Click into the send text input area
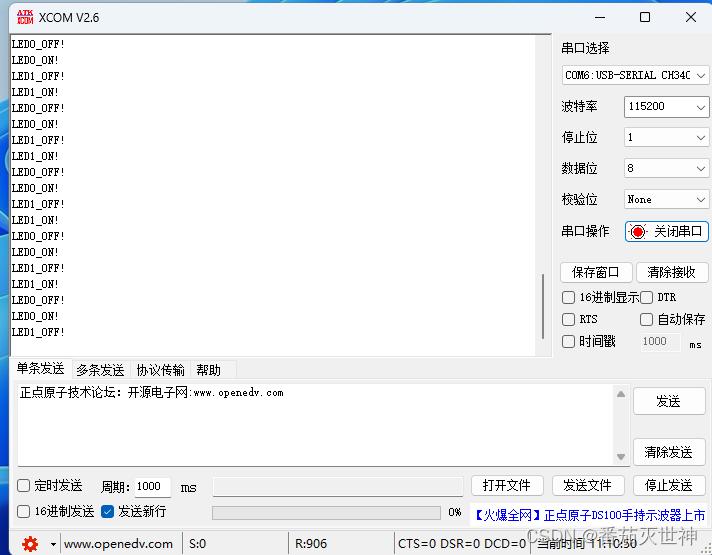The image size is (712, 555). [x=316, y=425]
